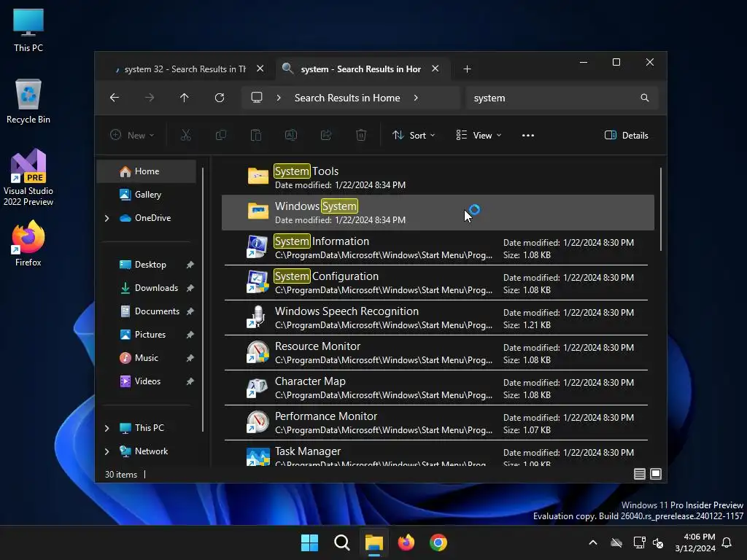Add a new tab with plus button

[x=468, y=69]
